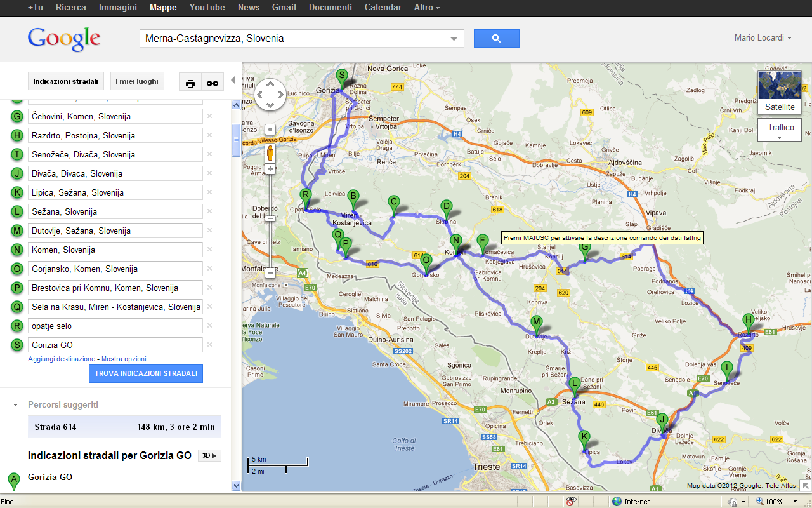Select map marker J at Divača

[x=662, y=423]
